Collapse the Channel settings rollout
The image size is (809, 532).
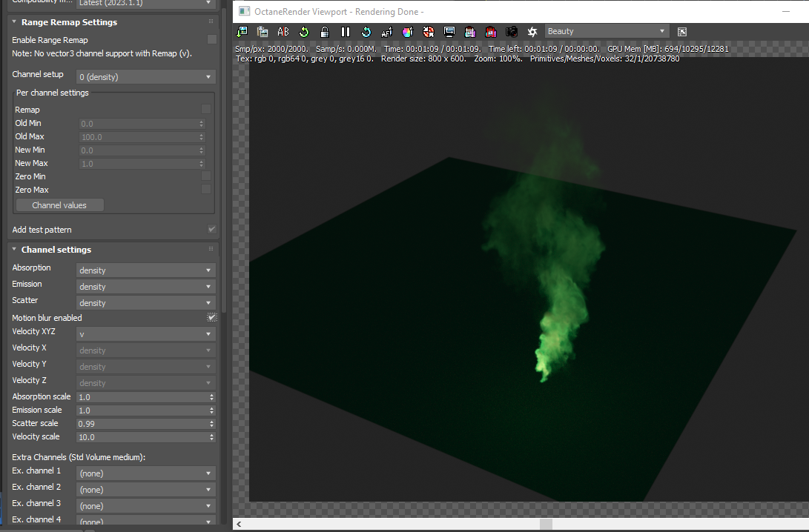[14, 250]
